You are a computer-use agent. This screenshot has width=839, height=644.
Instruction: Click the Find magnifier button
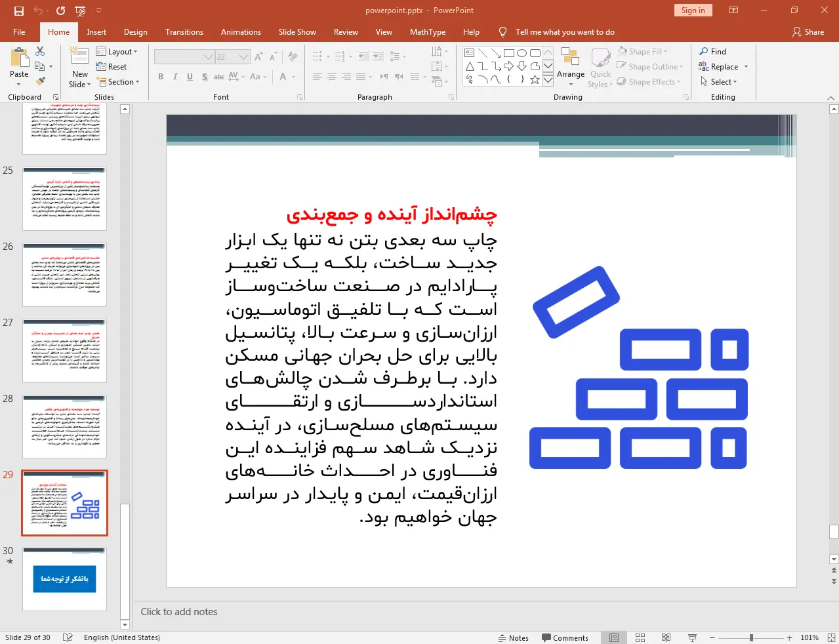(712, 51)
